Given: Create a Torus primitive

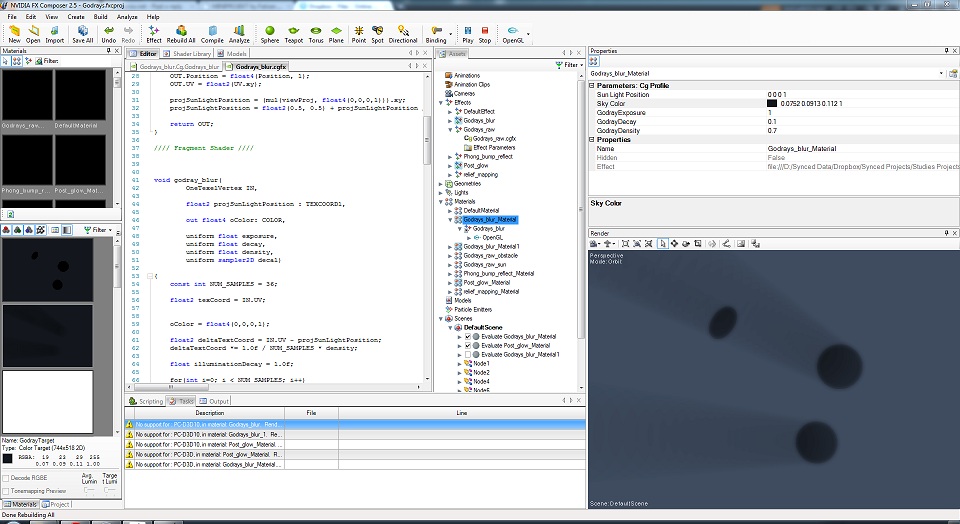Looking at the screenshot, I should [x=316, y=33].
